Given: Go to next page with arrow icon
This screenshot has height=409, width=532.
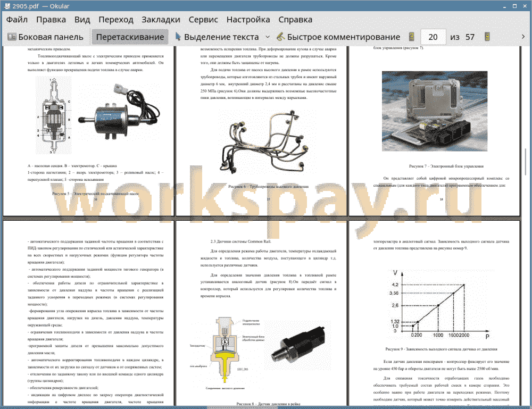Looking at the screenshot, I should 487,37.
